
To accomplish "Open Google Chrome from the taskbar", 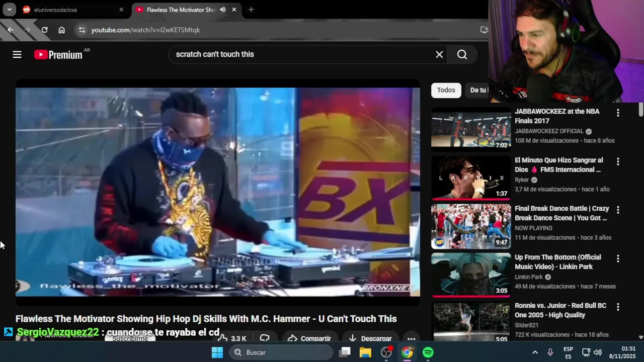I will click(407, 352).
